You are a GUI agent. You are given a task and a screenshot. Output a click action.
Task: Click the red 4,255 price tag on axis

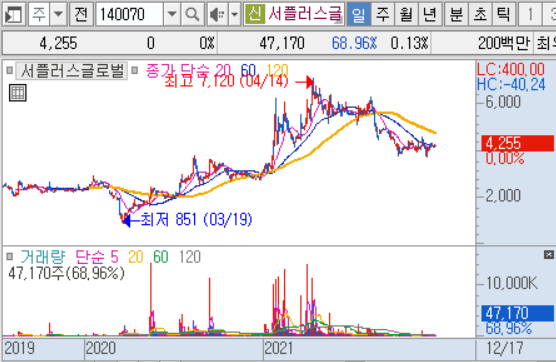517,143
